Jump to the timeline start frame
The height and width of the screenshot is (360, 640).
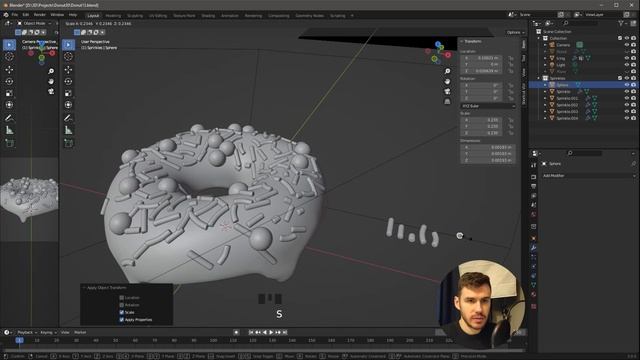[251, 332]
